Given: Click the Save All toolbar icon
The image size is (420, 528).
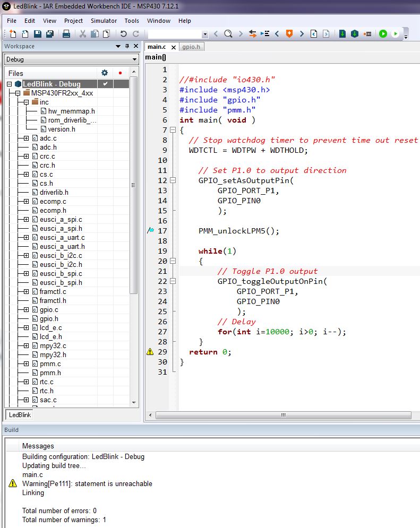Looking at the screenshot, I should click(50, 33).
